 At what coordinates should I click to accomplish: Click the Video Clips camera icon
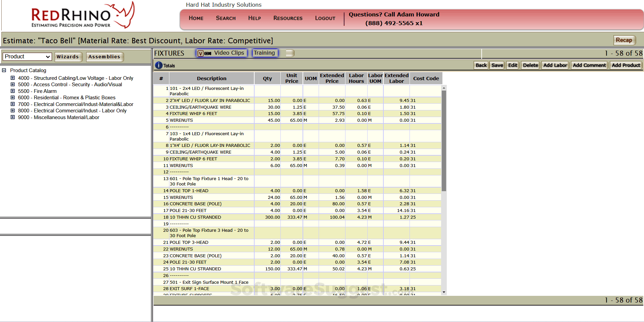pos(208,53)
